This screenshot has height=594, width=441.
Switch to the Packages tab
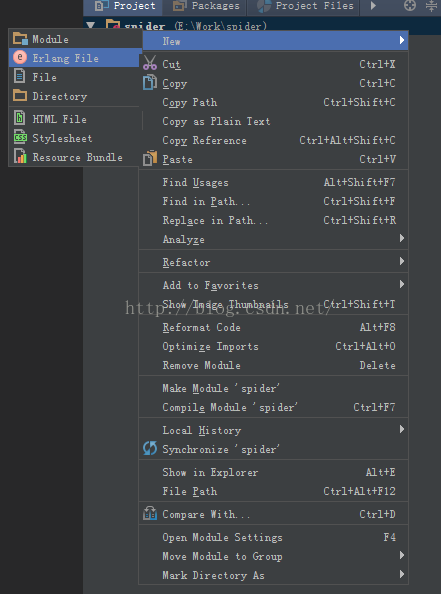pos(206,6)
